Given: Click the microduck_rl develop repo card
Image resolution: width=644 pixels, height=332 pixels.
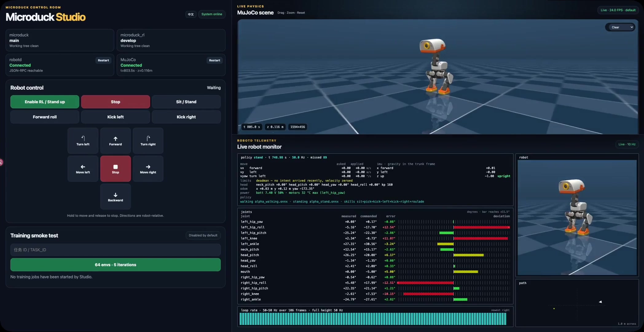Looking at the screenshot, I should [171, 40].
